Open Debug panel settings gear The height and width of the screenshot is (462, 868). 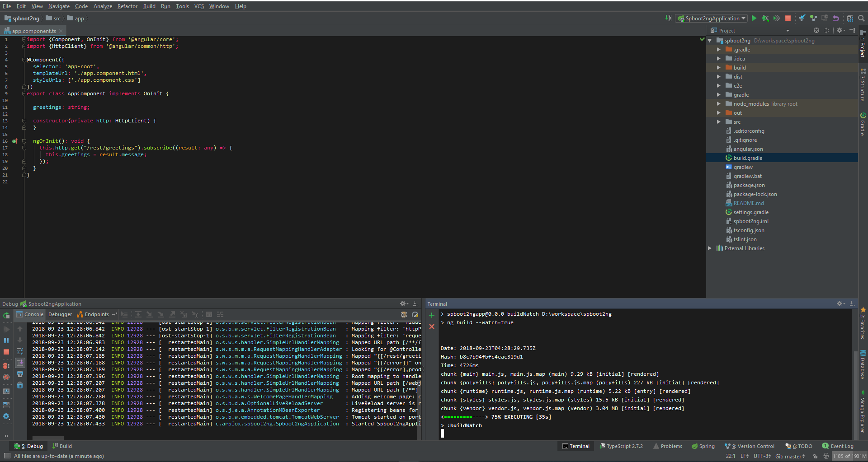(x=404, y=304)
